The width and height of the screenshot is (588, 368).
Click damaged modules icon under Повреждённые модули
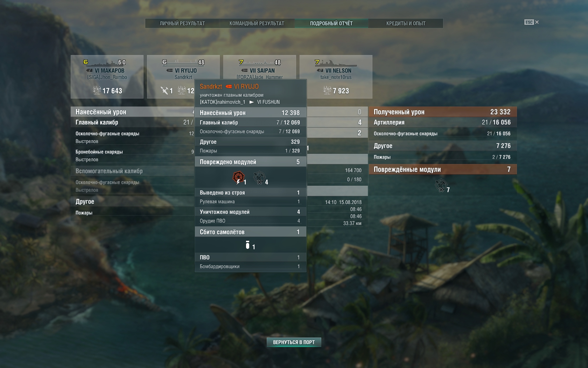(441, 185)
